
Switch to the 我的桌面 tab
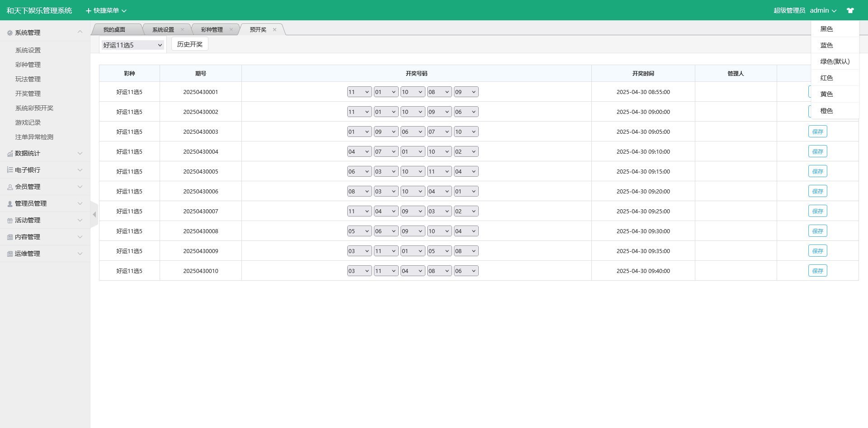114,30
